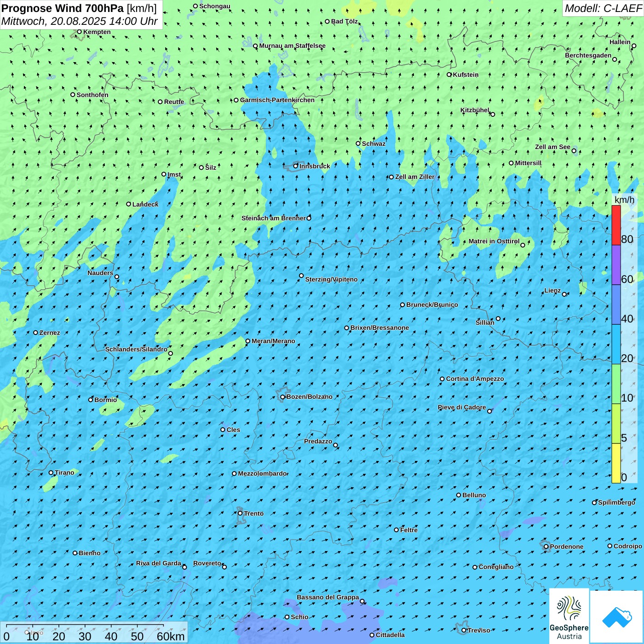Click the light-blue 20–40 km/h legend segment

pos(616,345)
